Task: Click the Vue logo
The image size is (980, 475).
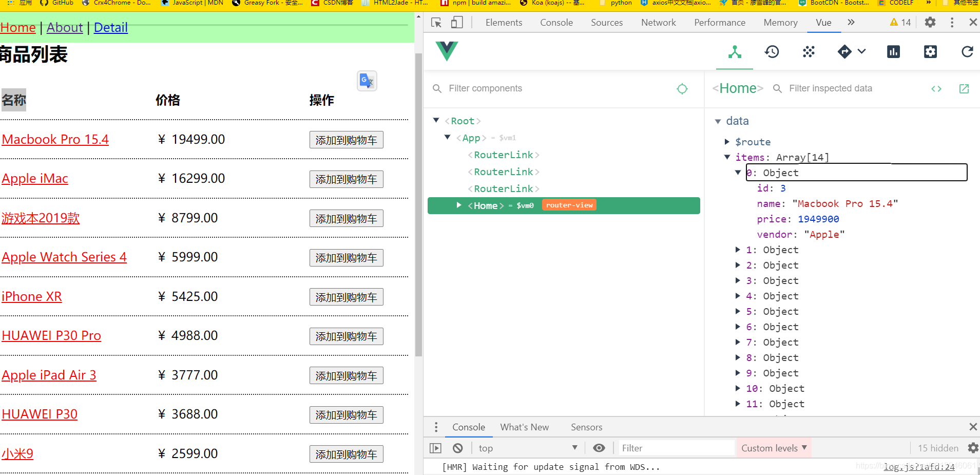Action: point(447,51)
